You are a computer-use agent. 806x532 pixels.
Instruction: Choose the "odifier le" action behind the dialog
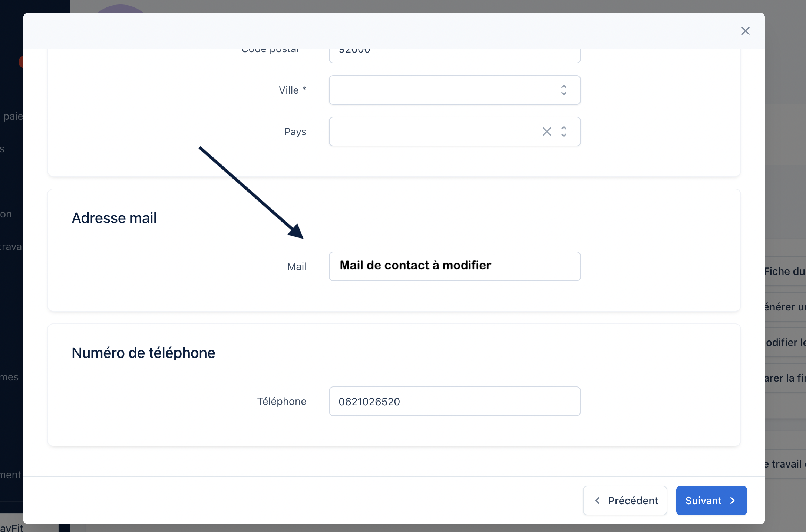(x=785, y=342)
